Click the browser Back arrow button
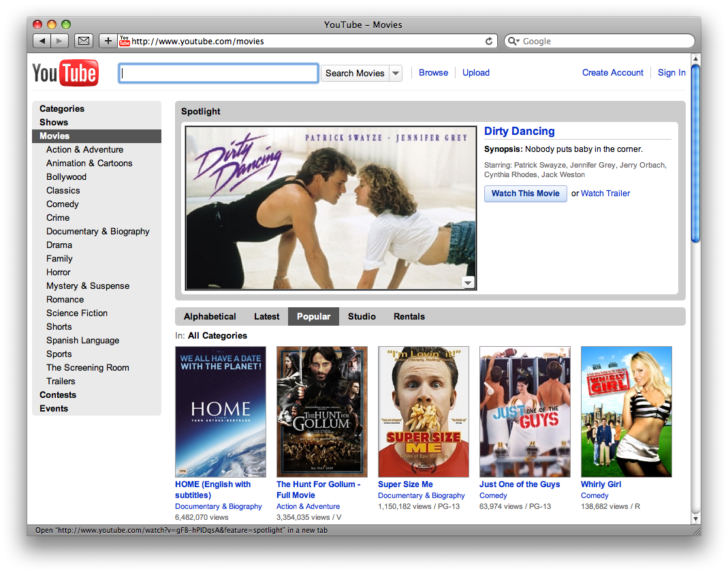This screenshot has height=573, width=728. click(x=42, y=41)
